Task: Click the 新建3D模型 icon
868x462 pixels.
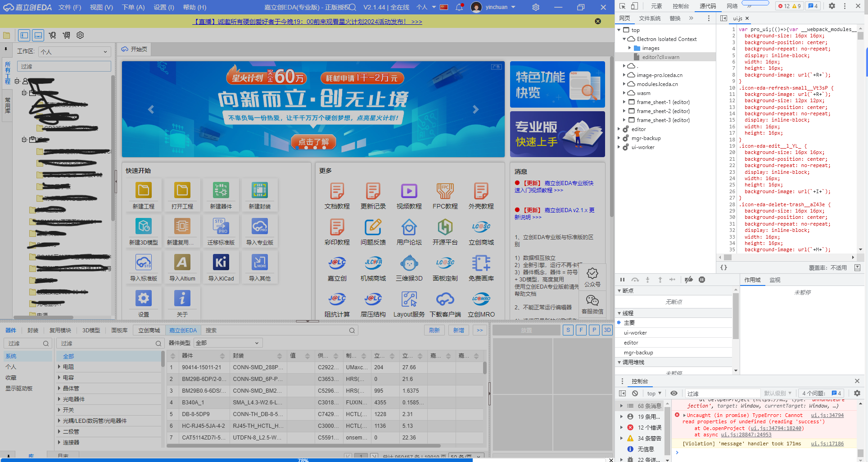Action: pyautogui.click(x=144, y=227)
